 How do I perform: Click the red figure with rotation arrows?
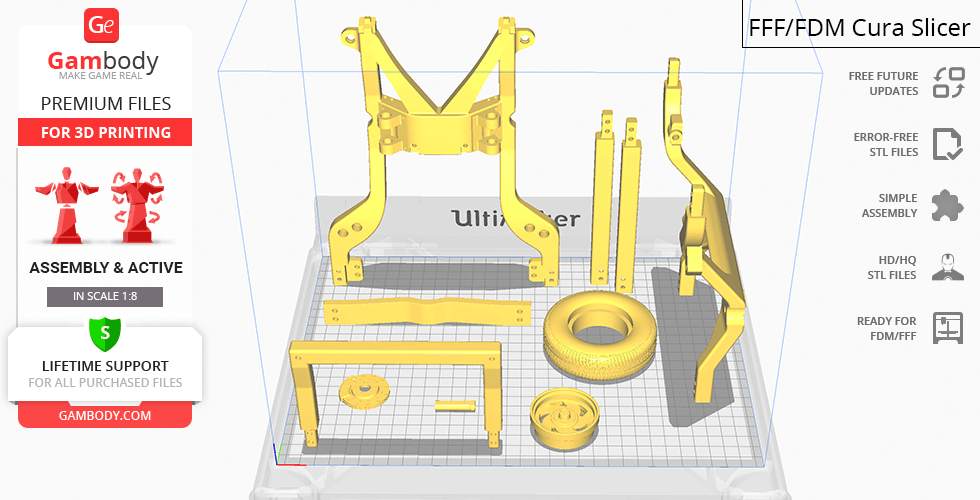pyautogui.click(x=137, y=205)
